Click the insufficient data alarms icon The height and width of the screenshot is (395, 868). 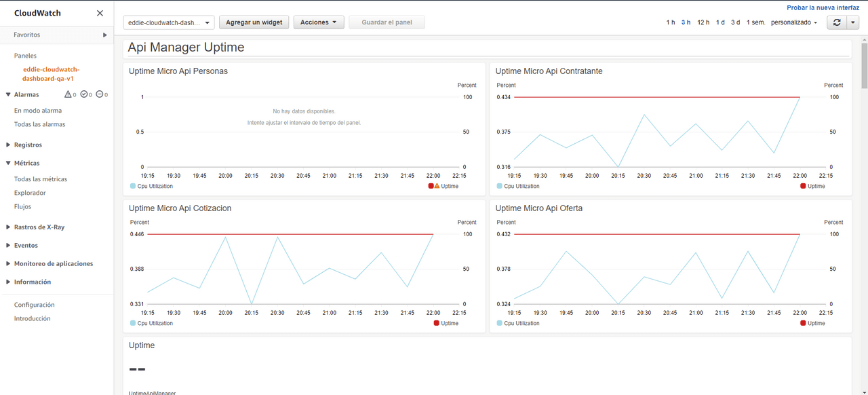click(99, 95)
